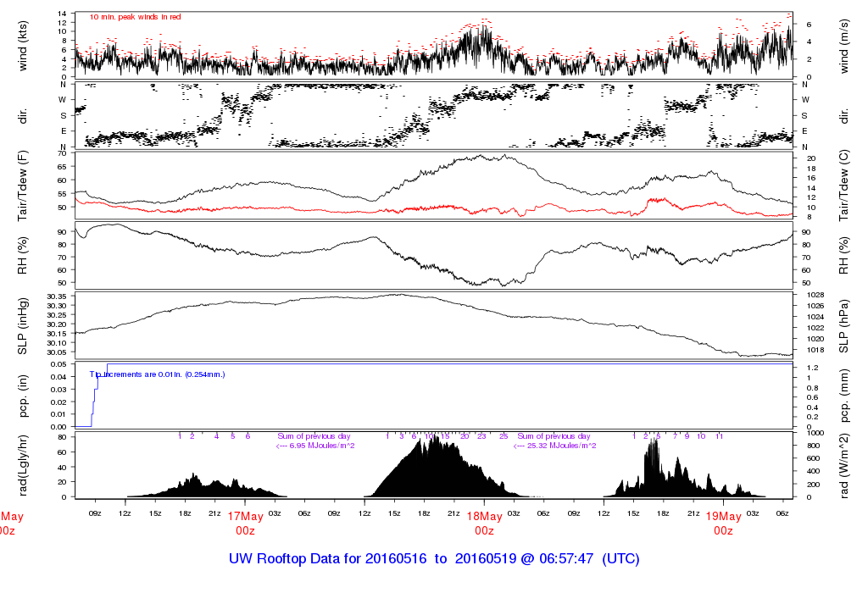Select the red '18May' date label

point(484,516)
